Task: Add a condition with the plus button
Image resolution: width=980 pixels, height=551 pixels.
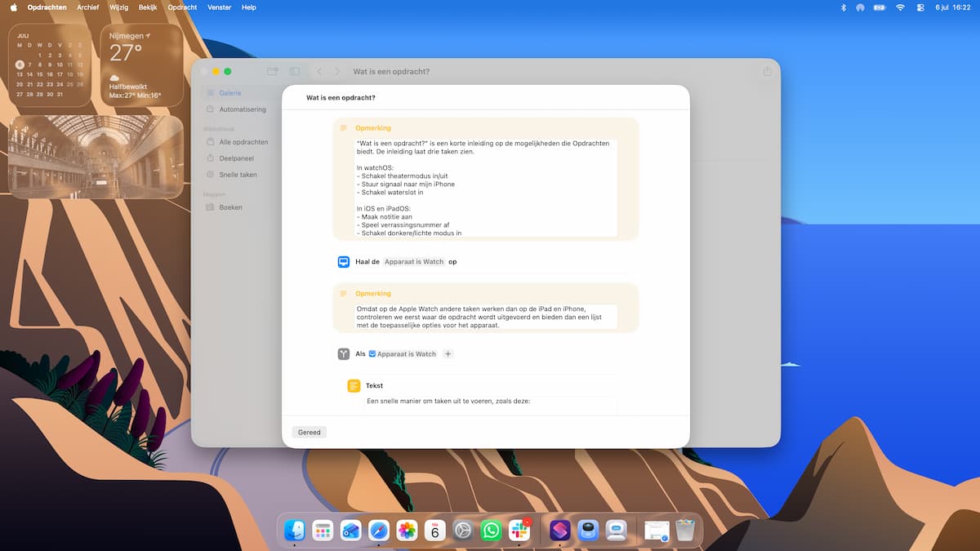Action: coord(448,354)
